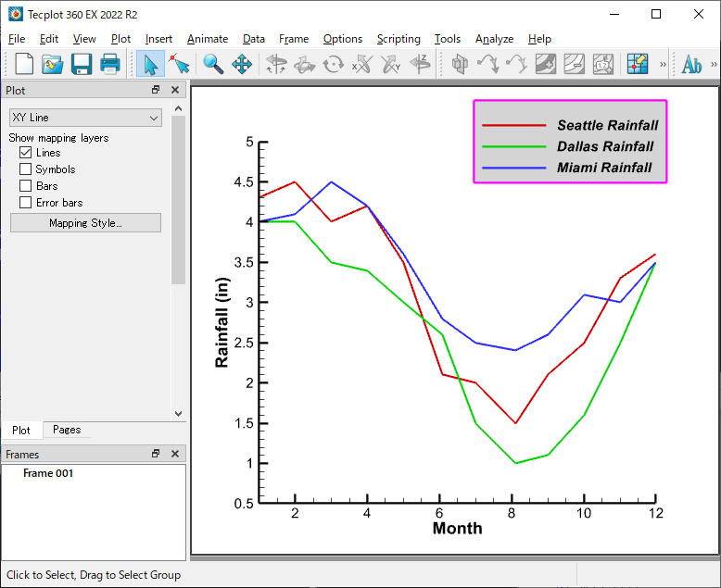The width and height of the screenshot is (721, 588).
Task: Open the XY Line plot type dropdown
Action: (x=85, y=118)
